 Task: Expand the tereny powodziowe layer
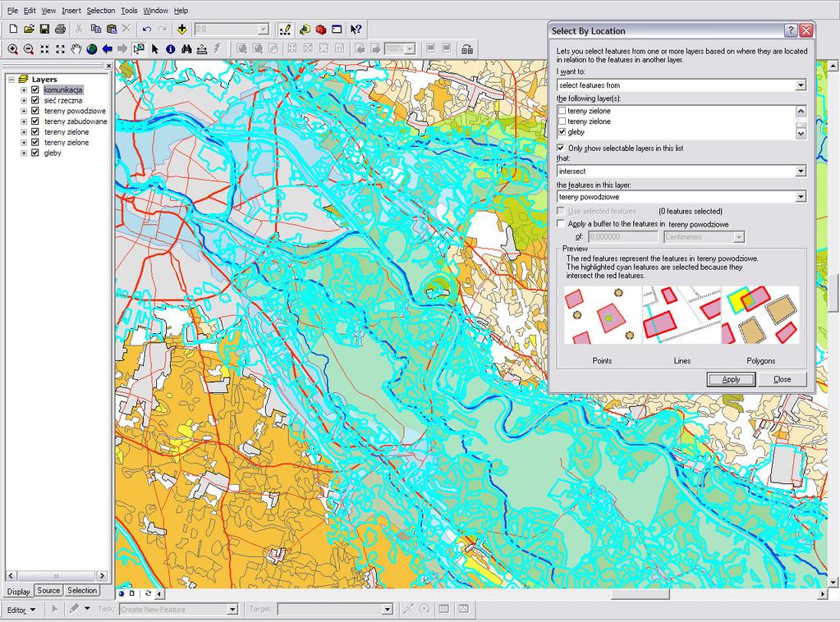point(24,111)
